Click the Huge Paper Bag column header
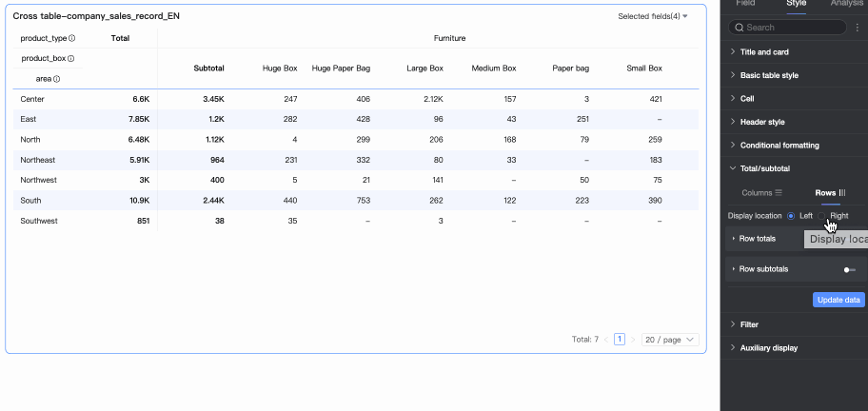The height and width of the screenshot is (411, 868). tap(341, 68)
